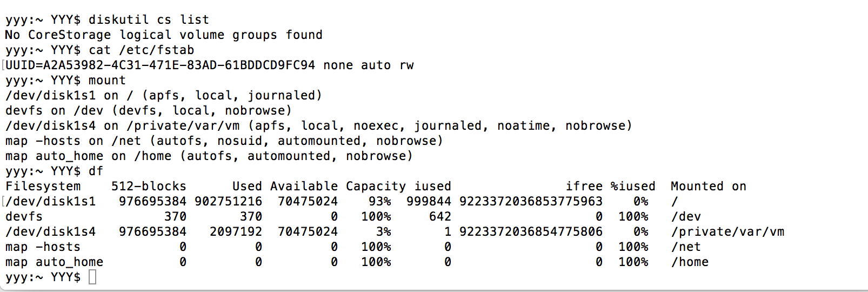This screenshot has height=292, width=868.
Task: Click the 'cat /etc/fstab' command text
Action: pyautogui.click(x=141, y=50)
